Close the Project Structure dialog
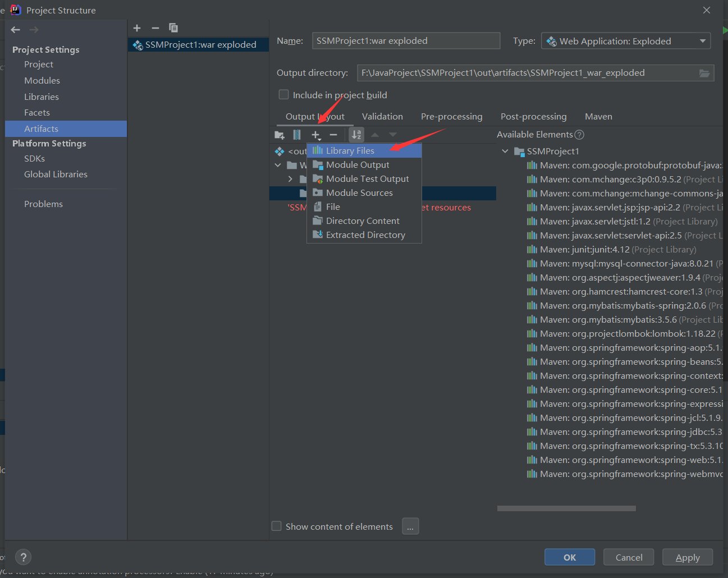The width and height of the screenshot is (728, 578). (x=707, y=10)
